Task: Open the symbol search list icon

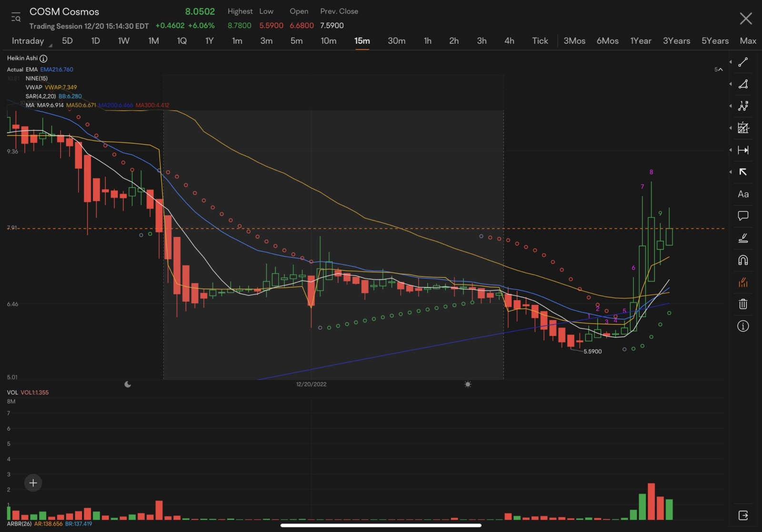Action: (16, 17)
